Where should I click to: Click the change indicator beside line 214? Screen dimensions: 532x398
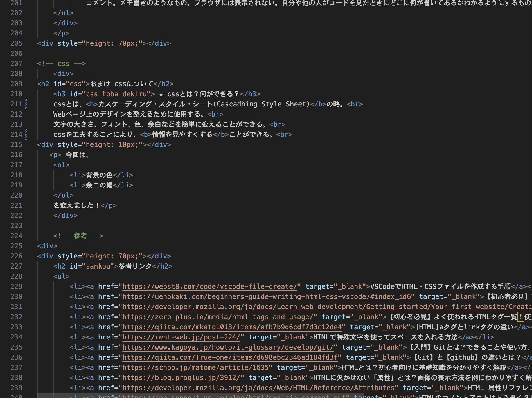[26, 135]
